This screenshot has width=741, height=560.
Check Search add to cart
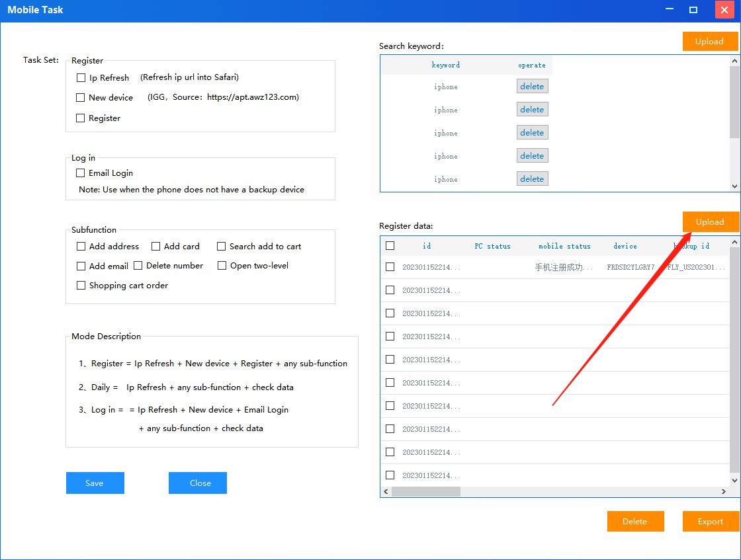click(221, 247)
